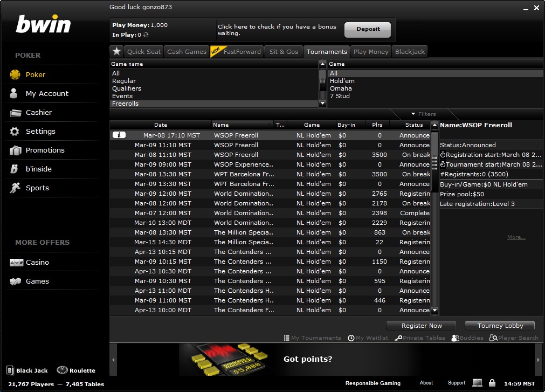Screen dimensions: 545x392
Task: Select the Tournaments tab
Action: (x=327, y=52)
